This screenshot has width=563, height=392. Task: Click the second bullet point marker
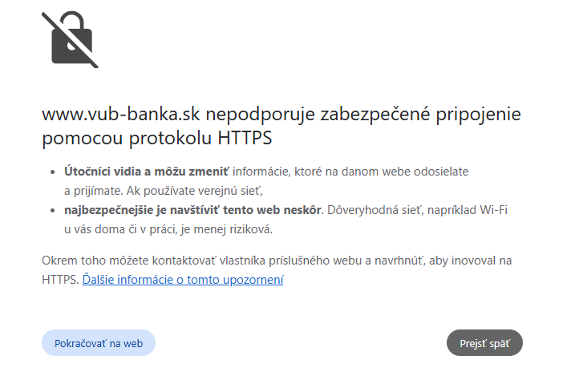pos(55,211)
